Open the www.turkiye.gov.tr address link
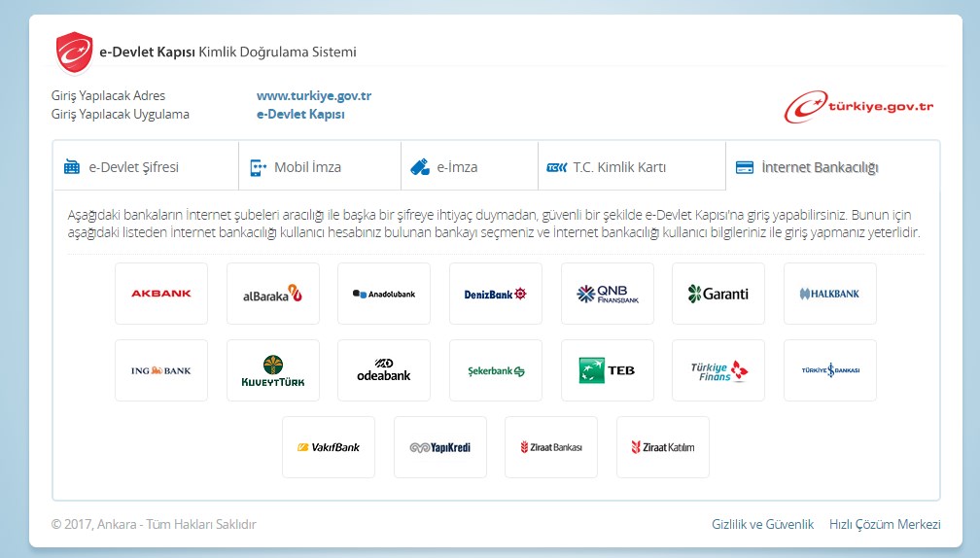980x558 pixels. tap(314, 96)
